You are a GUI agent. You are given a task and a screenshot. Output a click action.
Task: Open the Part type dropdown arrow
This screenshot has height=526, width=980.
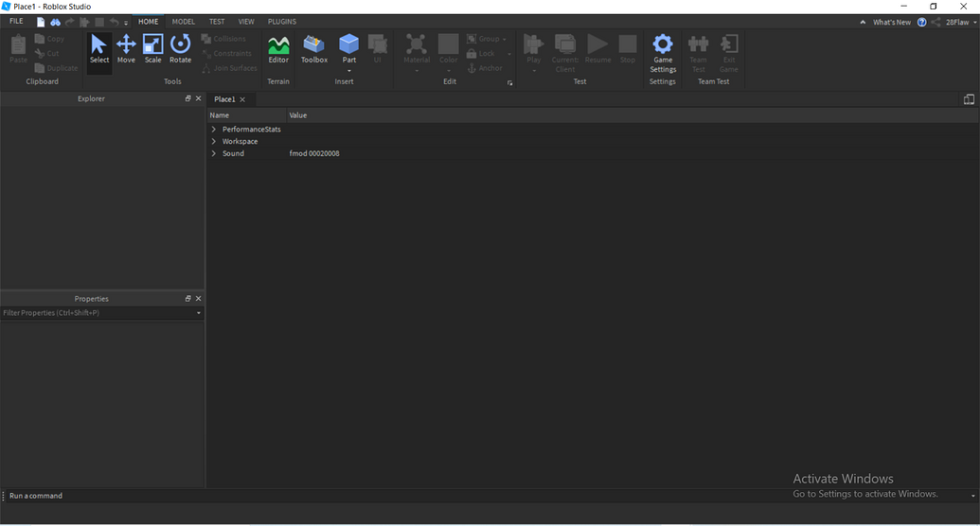pyautogui.click(x=349, y=71)
